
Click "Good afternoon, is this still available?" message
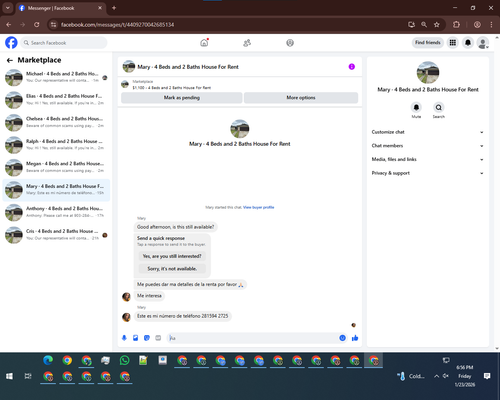point(176,227)
